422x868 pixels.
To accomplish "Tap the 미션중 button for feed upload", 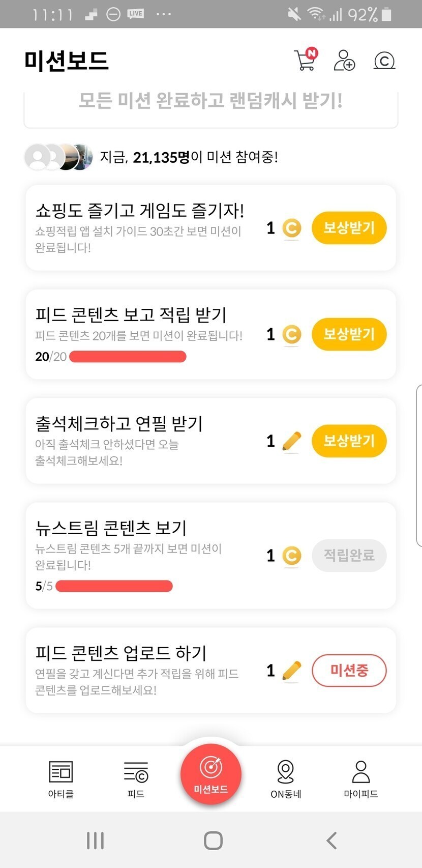I will point(349,670).
